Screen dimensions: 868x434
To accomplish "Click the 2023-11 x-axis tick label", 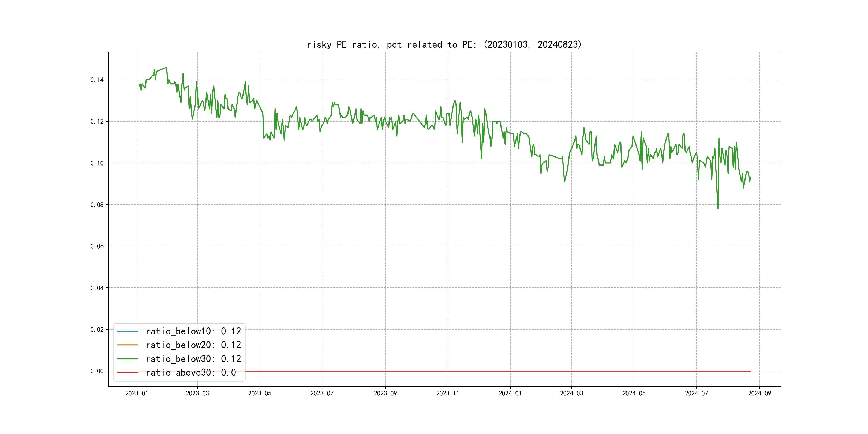I will (448, 394).
